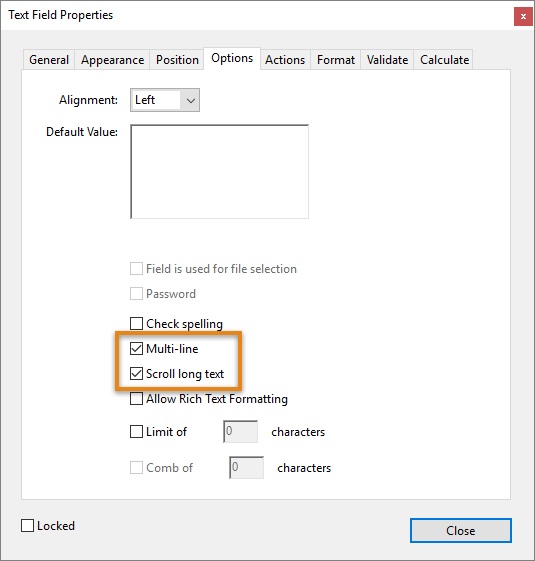Switch to the Validate tab
535x561 pixels.
387,60
